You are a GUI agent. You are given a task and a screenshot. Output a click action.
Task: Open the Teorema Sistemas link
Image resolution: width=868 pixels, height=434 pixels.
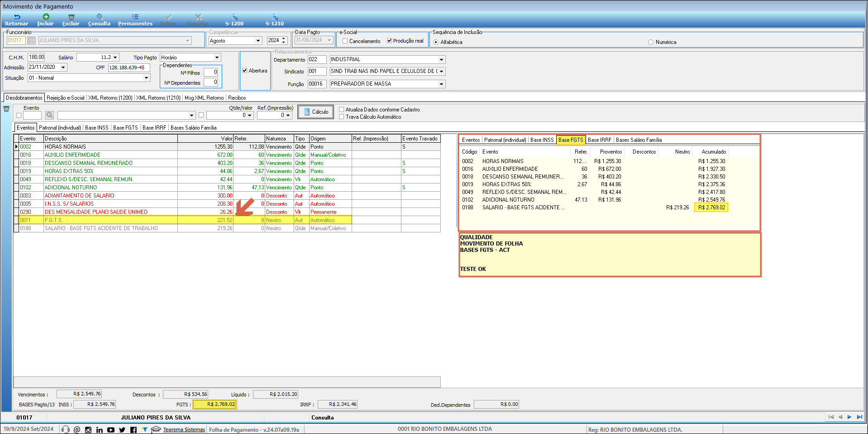[x=184, y=429]
